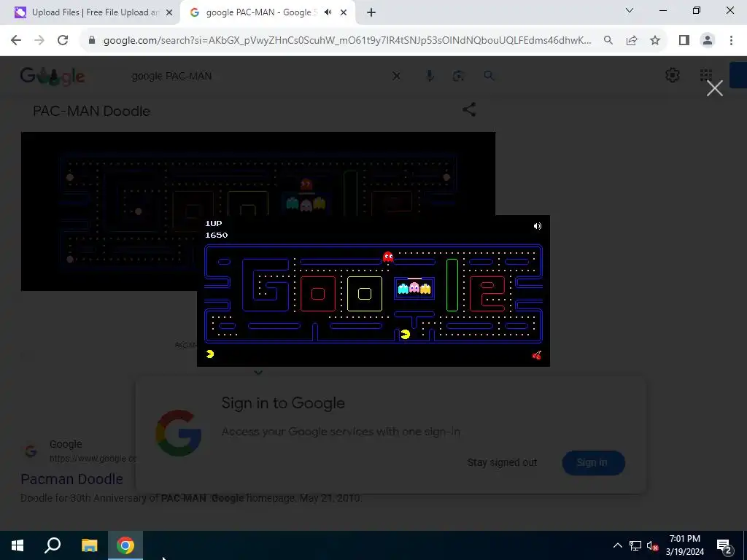747x560 pixels.
Task: Show hidden system tray icons
Action: pos(617,545)
